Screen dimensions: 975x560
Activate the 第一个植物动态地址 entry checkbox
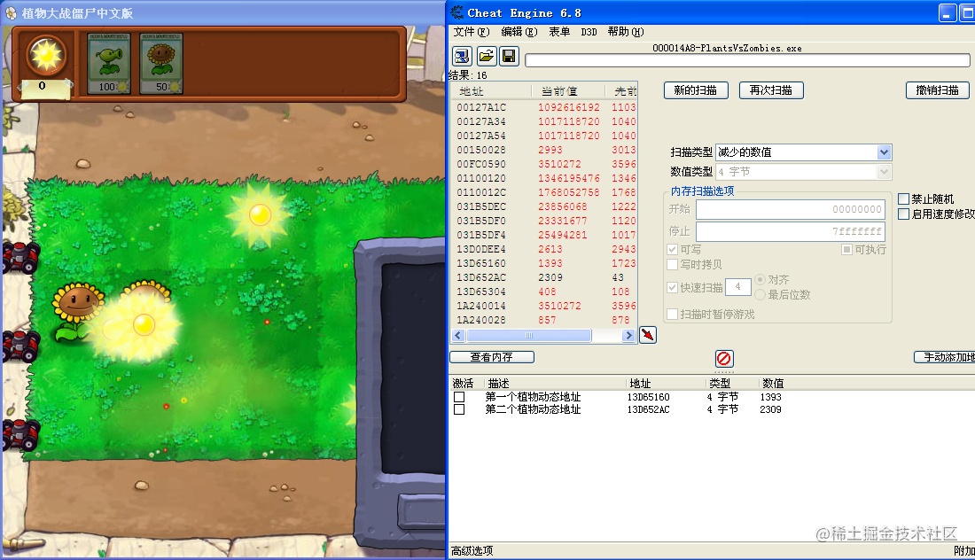coord(459,397)
